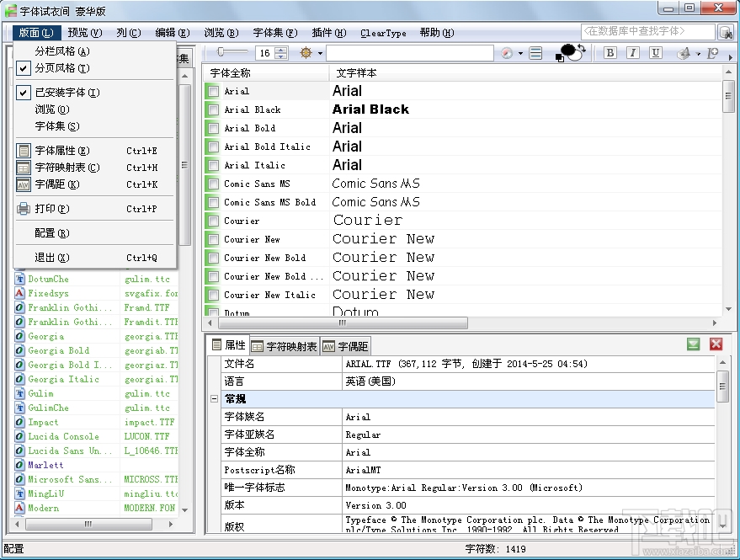Screen dimensions: 740x560
Task: Click the Bold formatting button
Action: (x=610, y=52)
